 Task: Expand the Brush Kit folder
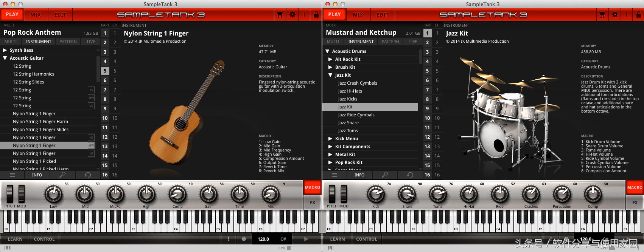(330, 67)
